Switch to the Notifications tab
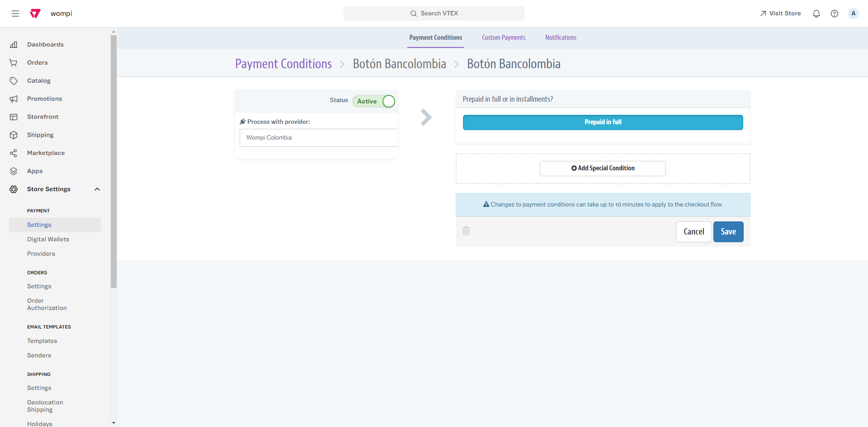 click(x=560, y=38)
